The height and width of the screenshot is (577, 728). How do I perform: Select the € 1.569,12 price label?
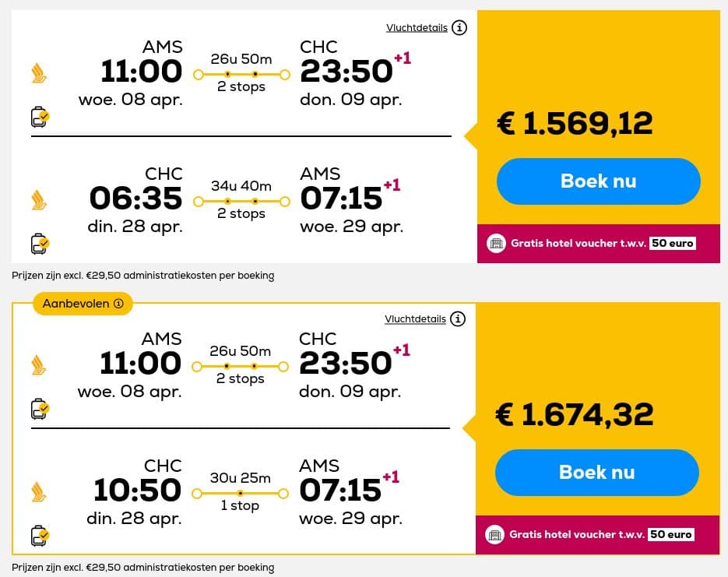click(575, 124)
